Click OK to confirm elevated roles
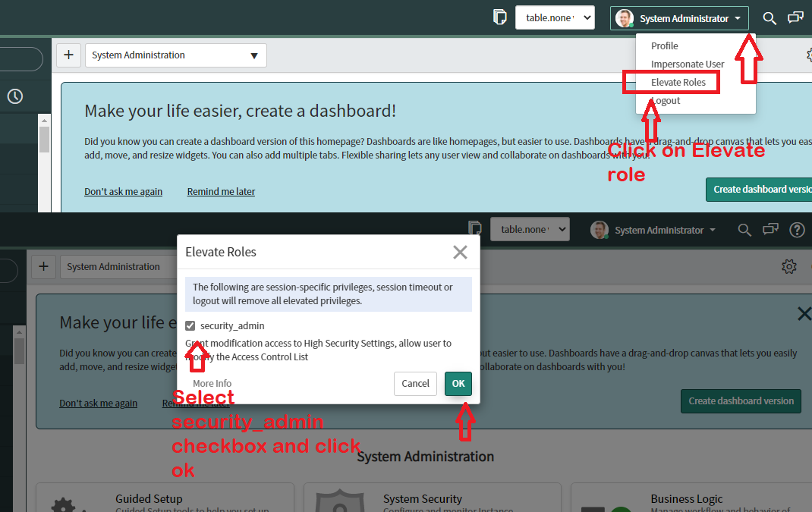 click(x=458, y=384)
